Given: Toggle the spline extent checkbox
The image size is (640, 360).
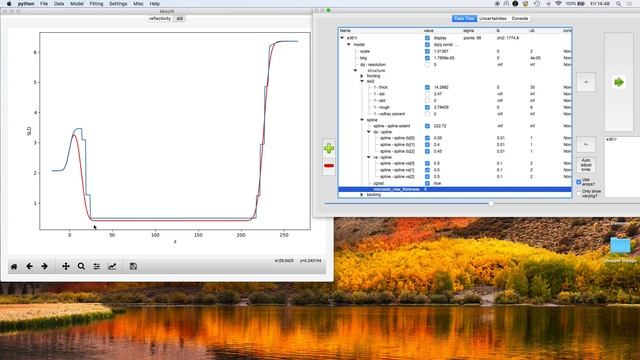Looking at the screenshot, I should (427, 126).
